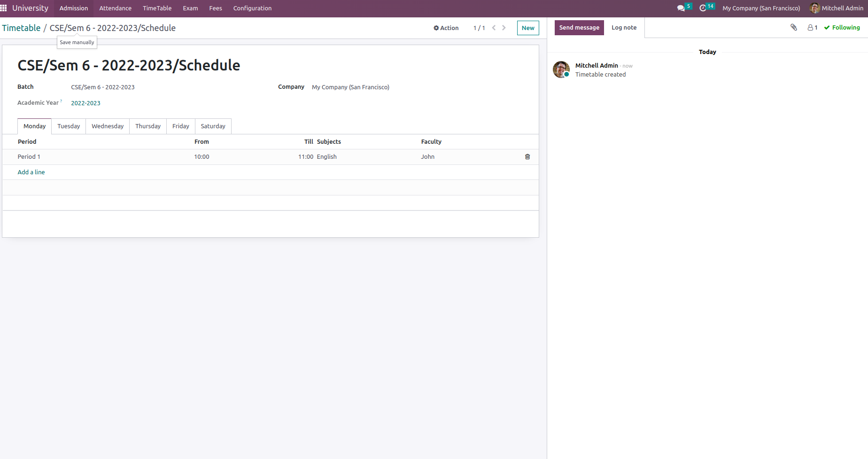Click the paperclip attachments icon
The height and width of the screenshot is (459, 868).
794,27
